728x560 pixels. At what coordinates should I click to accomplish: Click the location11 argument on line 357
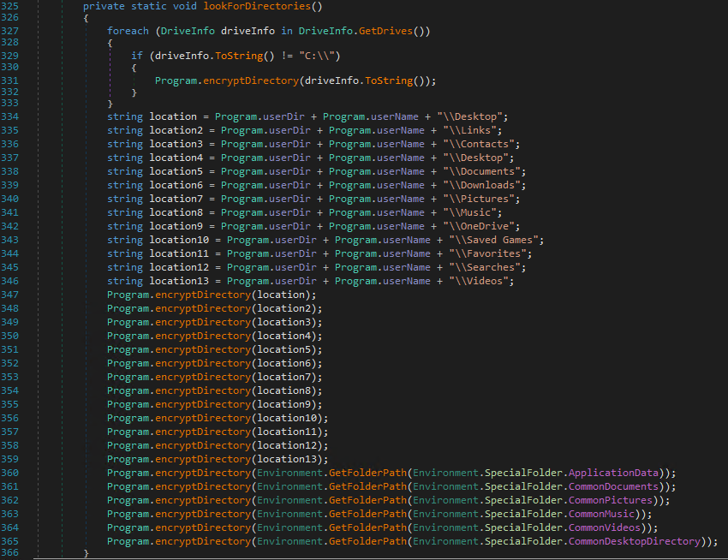(x=287, y=432)
